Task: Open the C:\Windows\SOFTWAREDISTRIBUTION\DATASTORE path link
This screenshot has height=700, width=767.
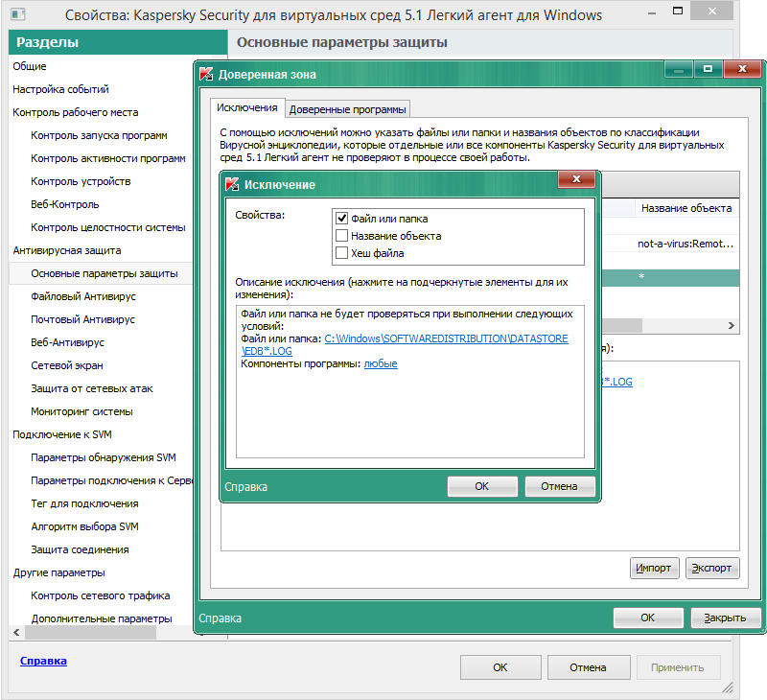Action: point(446,338)
